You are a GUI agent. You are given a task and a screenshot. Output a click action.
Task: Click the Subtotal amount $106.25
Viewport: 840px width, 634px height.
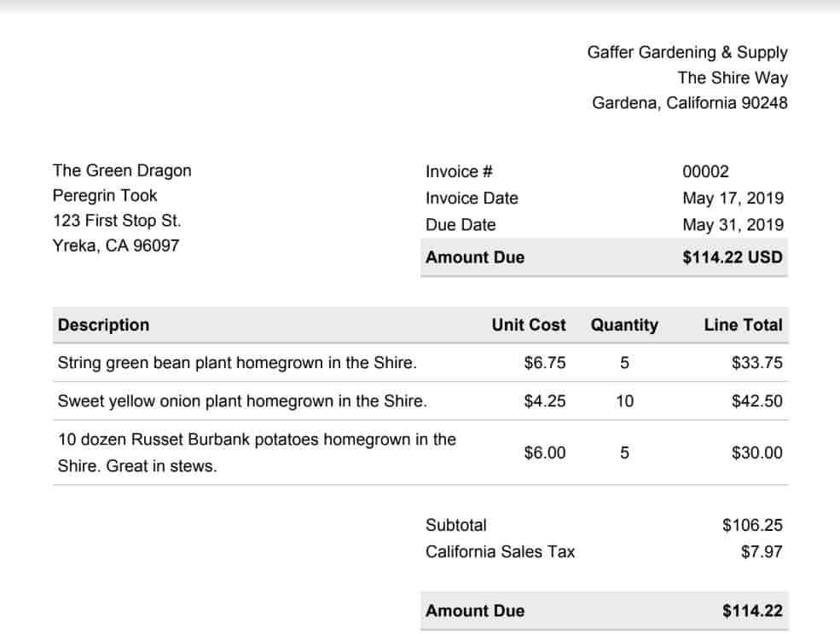[752, 525]
